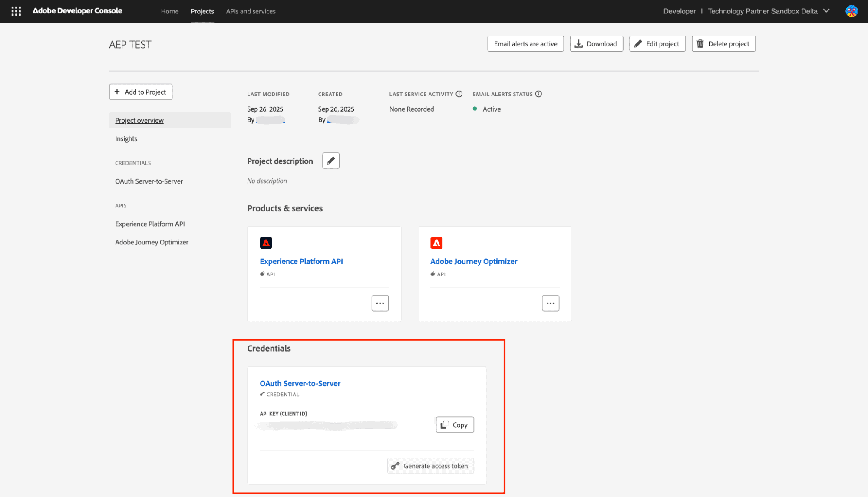868x497 pixels.
Task: Click the Delete project button
Action: click(723, 44)
